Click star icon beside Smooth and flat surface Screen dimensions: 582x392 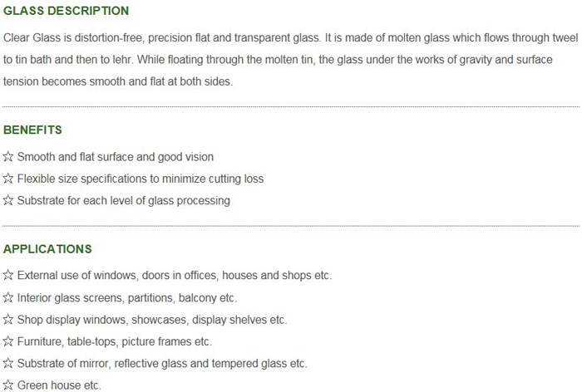pos(8,156)
